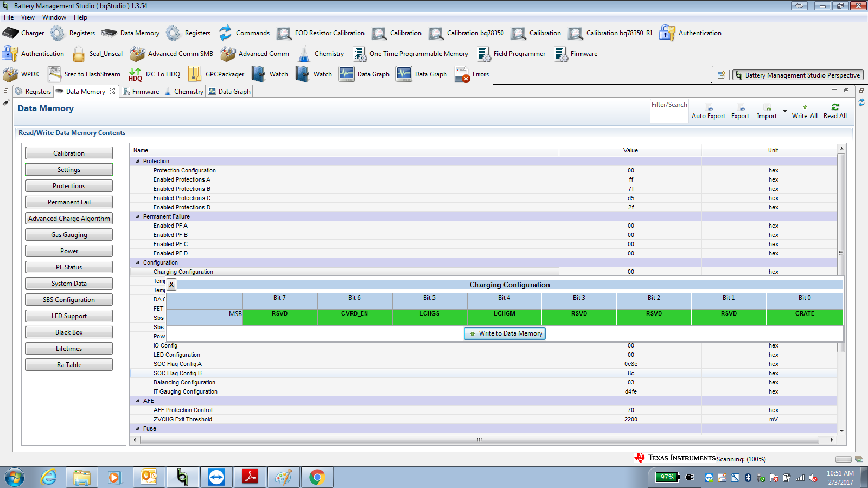Click the Open Perspective icon
Screen dimensions: 868x488
pos(721,75)
